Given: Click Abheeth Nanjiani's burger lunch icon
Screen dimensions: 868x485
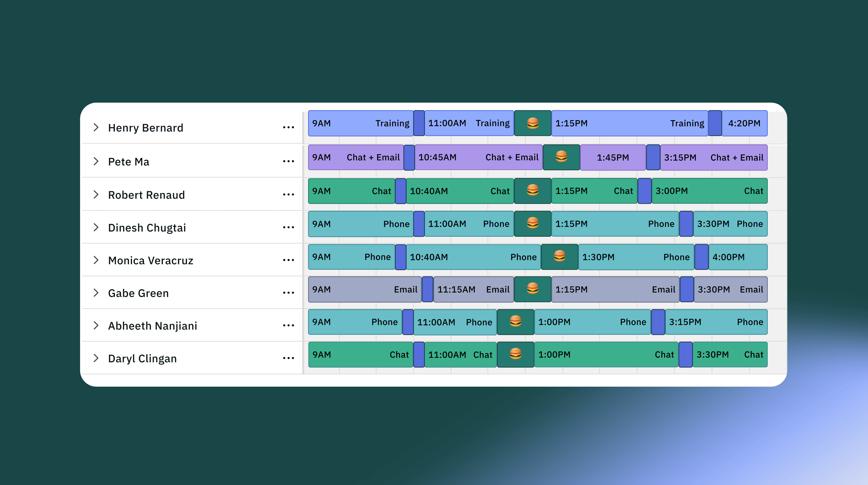Looking at the screenshot, I should 515,322.
